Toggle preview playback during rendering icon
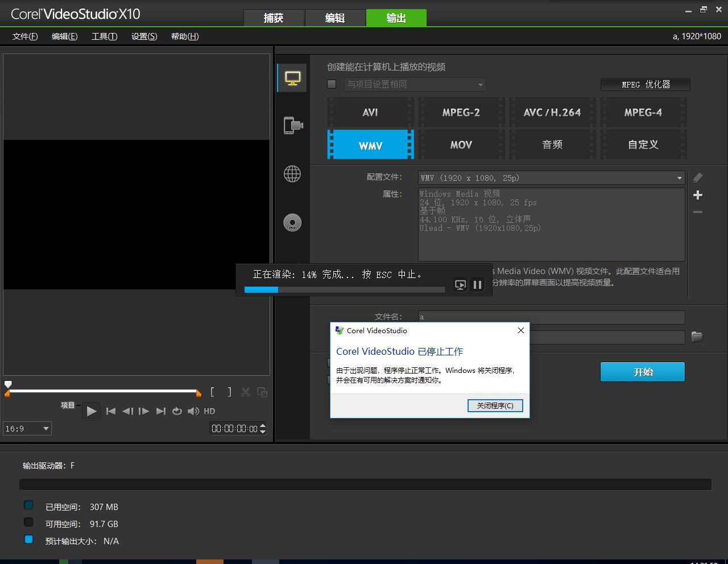 461,285
